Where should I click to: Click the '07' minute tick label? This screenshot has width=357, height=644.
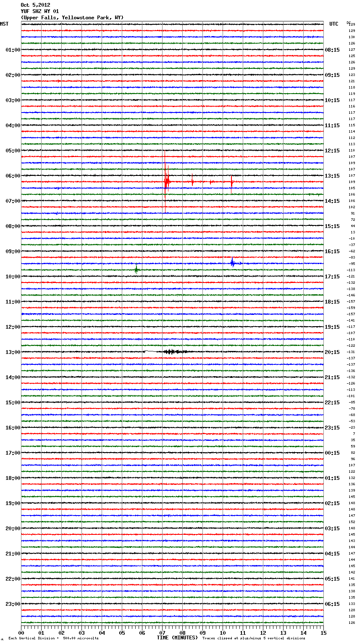point(162,633)
